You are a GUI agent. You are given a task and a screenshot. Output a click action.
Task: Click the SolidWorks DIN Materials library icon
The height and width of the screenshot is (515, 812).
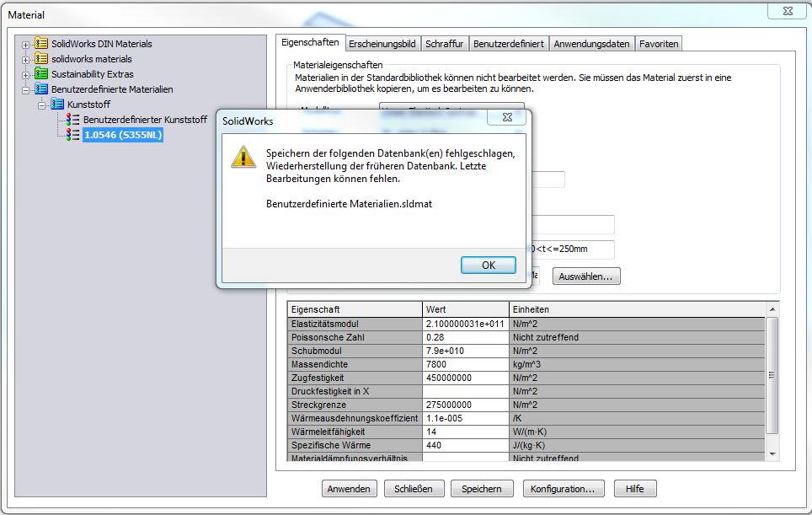point(41,44)
